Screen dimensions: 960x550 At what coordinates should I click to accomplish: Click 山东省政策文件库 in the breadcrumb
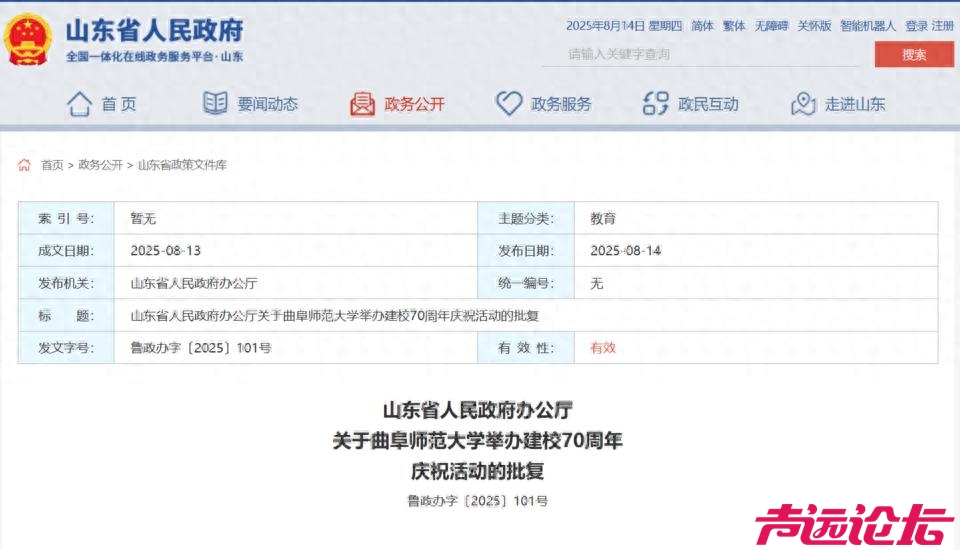point(182,165)
